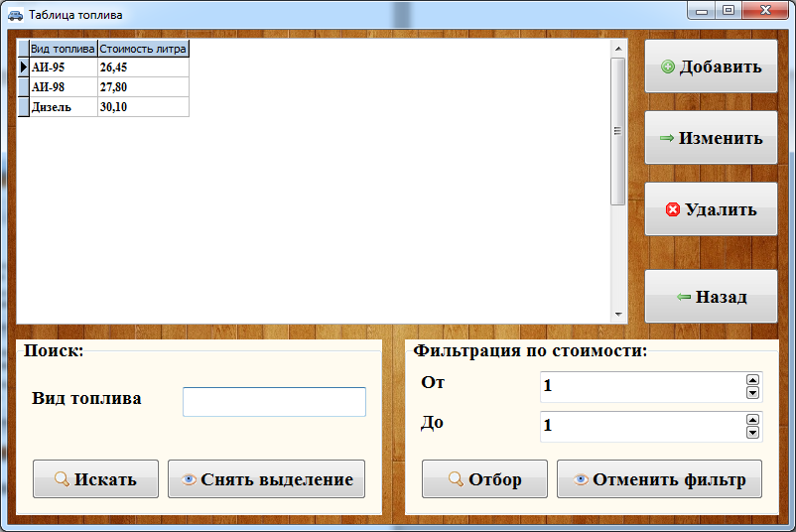Click the Изменить button
Image resolution: width=796 pixels, height=532 pixels.
(x=711, y=138)
